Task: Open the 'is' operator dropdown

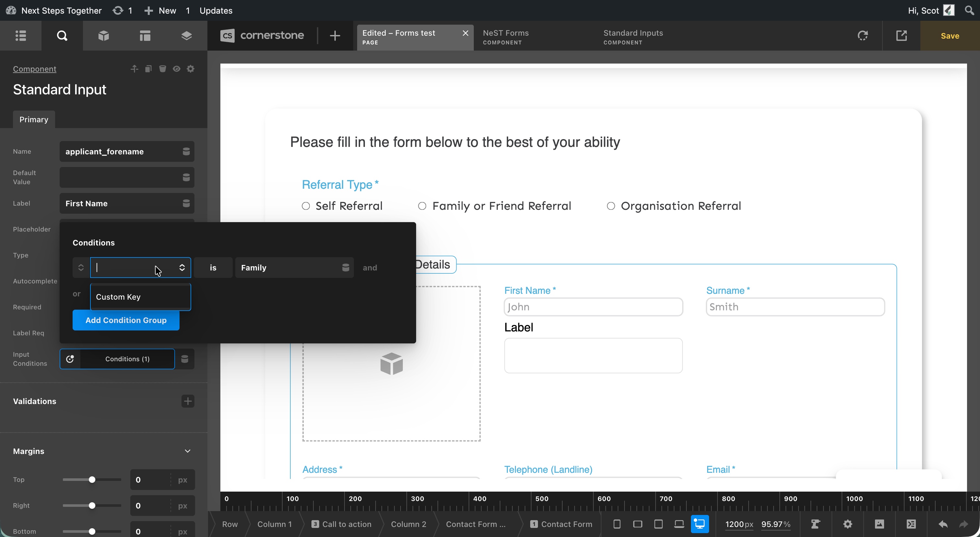Action: click(213, 268)
